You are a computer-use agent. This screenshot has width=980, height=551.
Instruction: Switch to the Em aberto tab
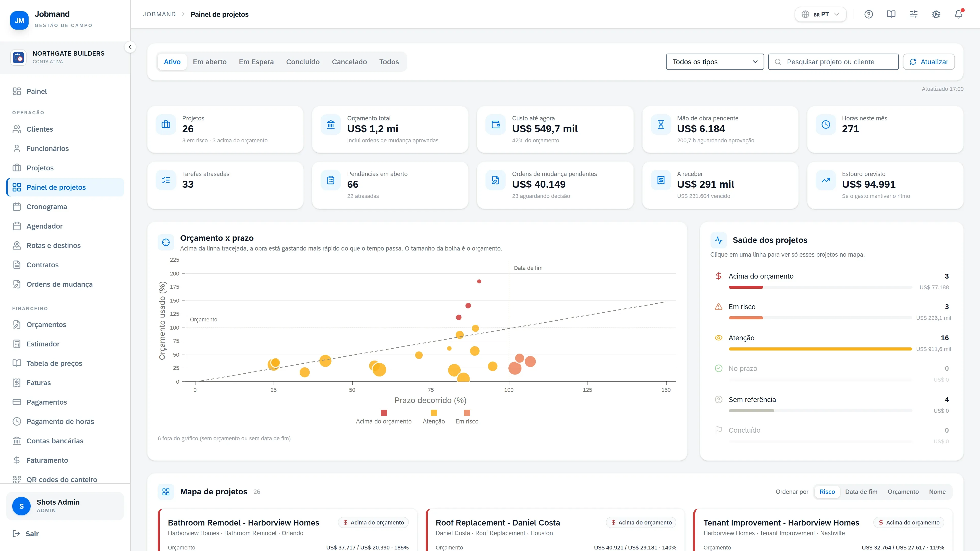(x=210, y=61)
